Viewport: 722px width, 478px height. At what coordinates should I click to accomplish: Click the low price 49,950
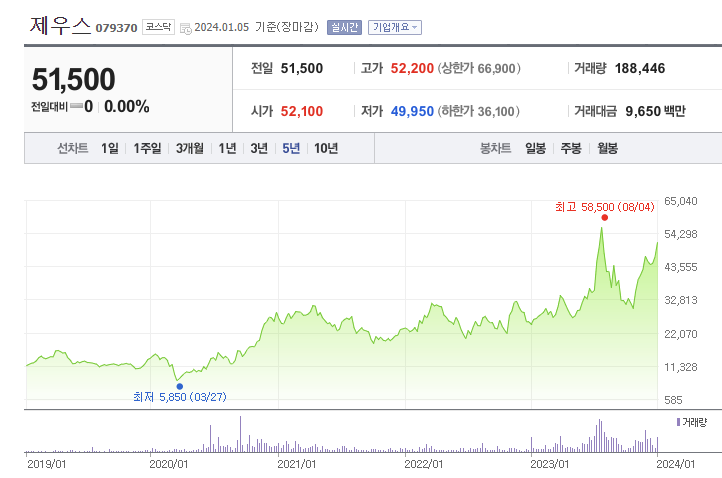click(412, 111)
